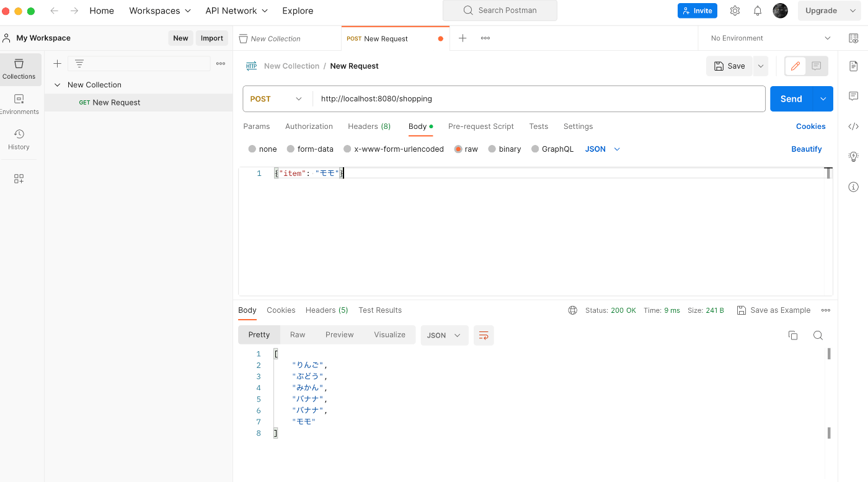This screenshot has height=482, width=868.
Task: Switch to edit mode pencil icon
Action: pyautogui.click(x=795, y=66)
